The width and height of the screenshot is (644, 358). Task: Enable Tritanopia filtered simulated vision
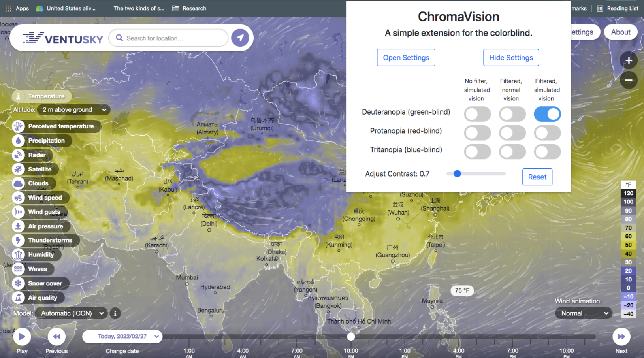547,152
